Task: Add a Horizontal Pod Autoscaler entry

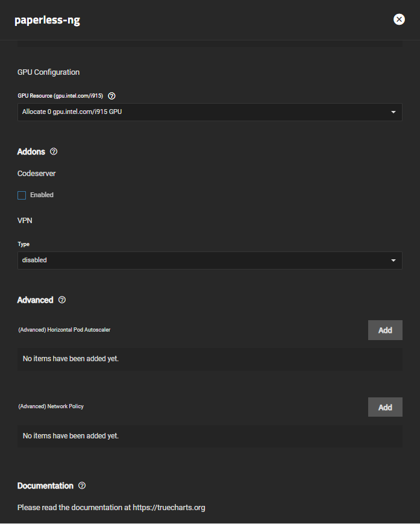Action: 385,330
